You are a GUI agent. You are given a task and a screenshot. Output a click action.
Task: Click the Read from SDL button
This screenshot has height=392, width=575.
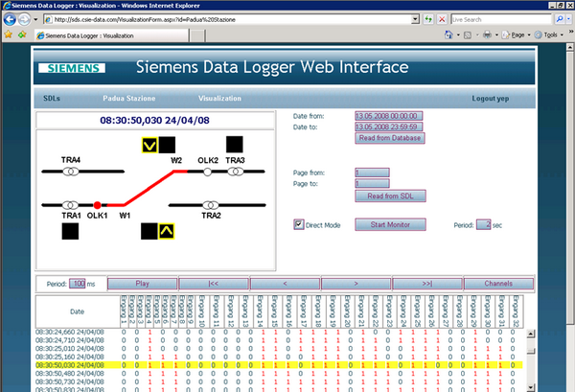(391, 196)
